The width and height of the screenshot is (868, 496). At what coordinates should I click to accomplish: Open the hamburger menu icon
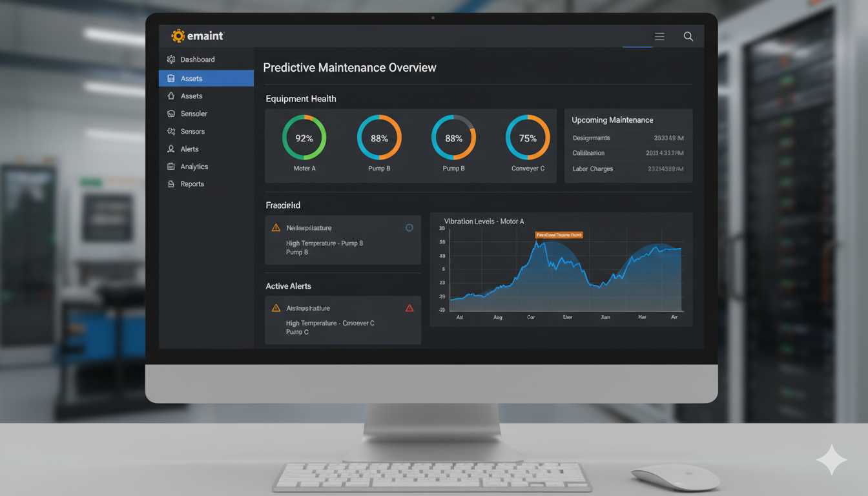point(659,37)
